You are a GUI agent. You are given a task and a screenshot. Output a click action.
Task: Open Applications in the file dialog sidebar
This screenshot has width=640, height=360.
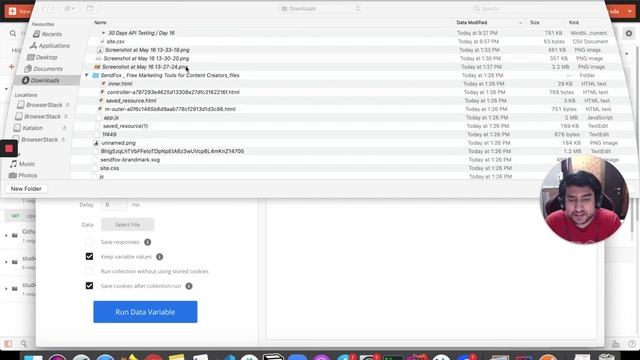(50, 46)
